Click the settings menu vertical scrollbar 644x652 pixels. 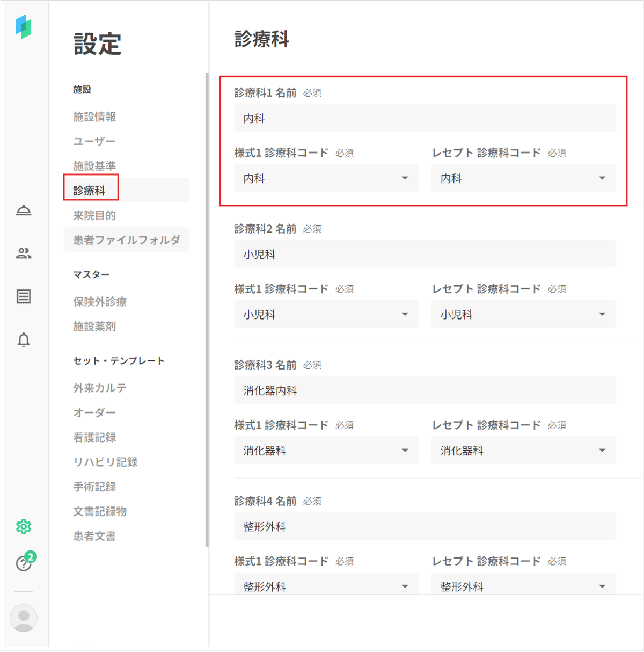(207, 309)
